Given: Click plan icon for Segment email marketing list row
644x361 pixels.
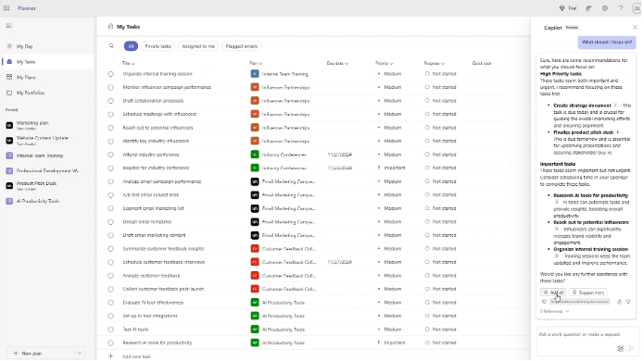Looking at the screenshot, I should (x=255, y=208).
